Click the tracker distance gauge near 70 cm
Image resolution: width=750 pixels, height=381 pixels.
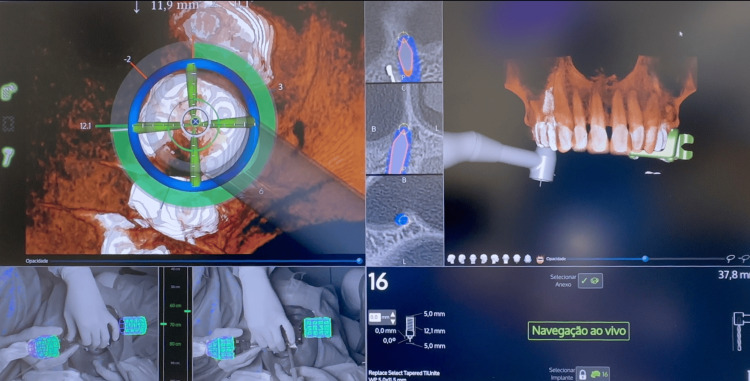tap(175, 324)
